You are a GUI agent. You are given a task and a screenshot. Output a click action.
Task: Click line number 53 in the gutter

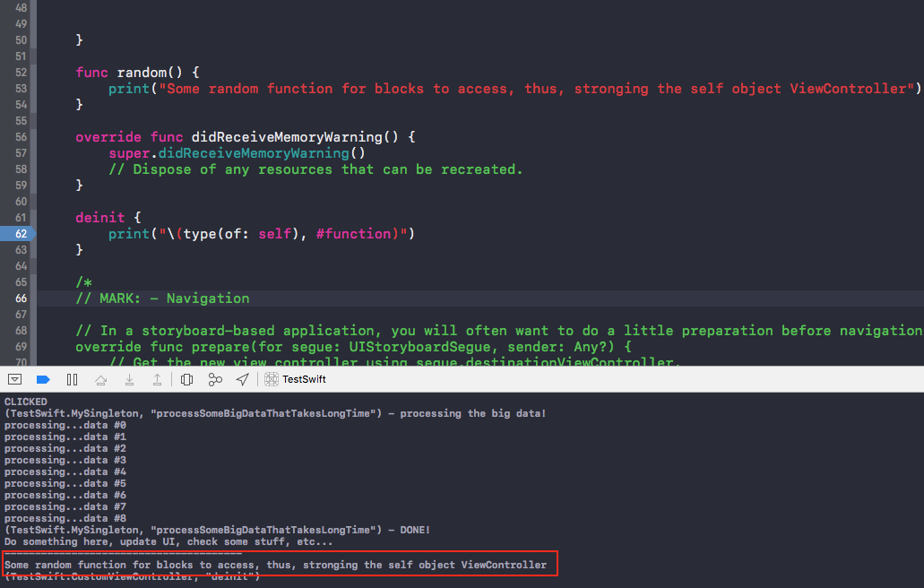click(22, 89)
